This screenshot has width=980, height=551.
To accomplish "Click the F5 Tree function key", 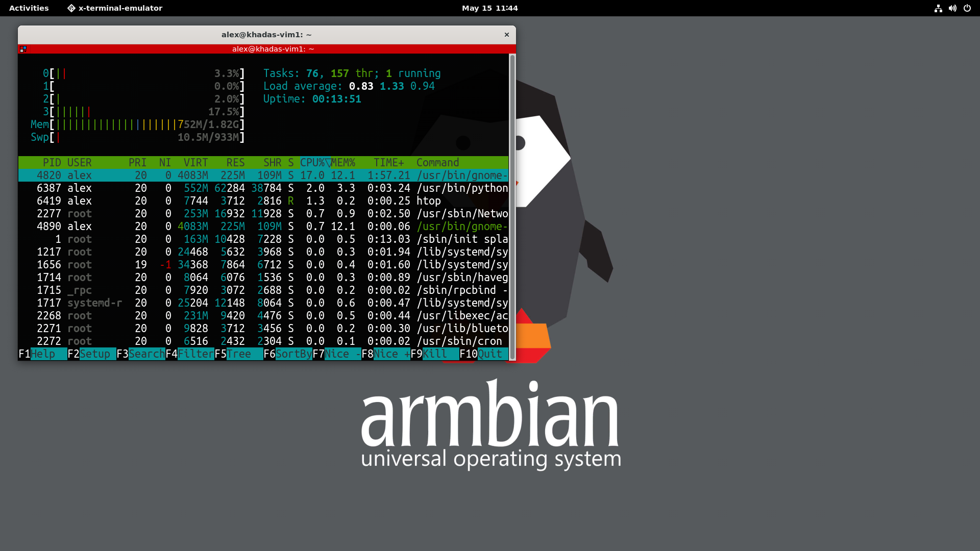I will 239,354.
